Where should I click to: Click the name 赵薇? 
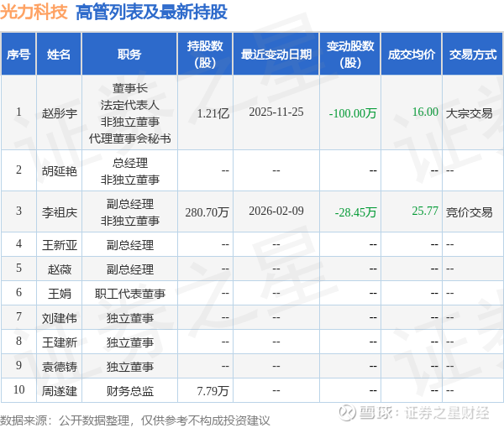click(x=60, y=269)
